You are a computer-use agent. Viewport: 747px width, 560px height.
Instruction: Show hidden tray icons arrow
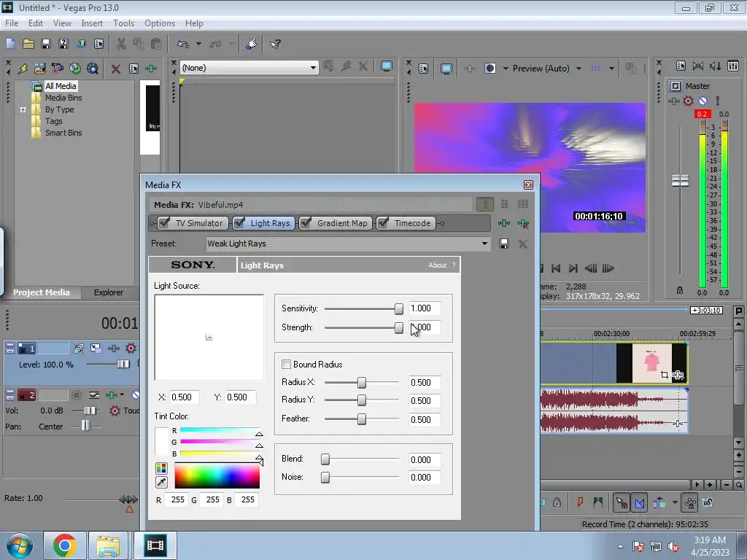point(620,547)
